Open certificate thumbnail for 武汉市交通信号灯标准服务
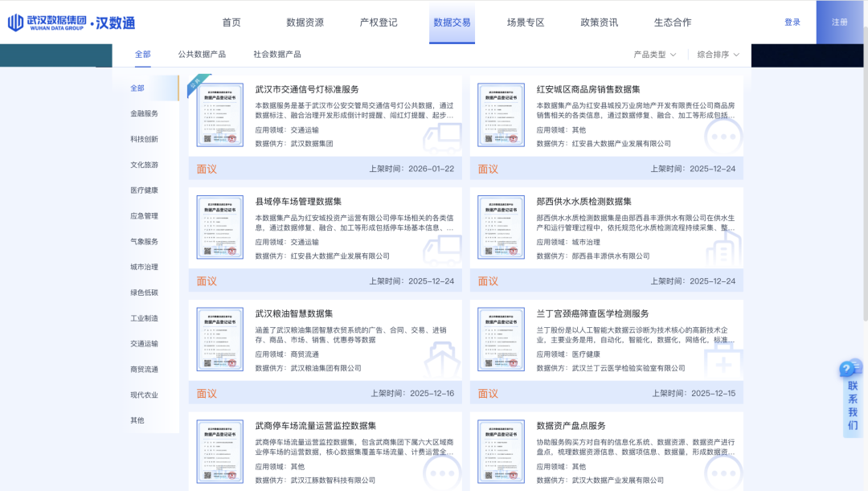The image size is (868, 491). click(x=219, y=115)
